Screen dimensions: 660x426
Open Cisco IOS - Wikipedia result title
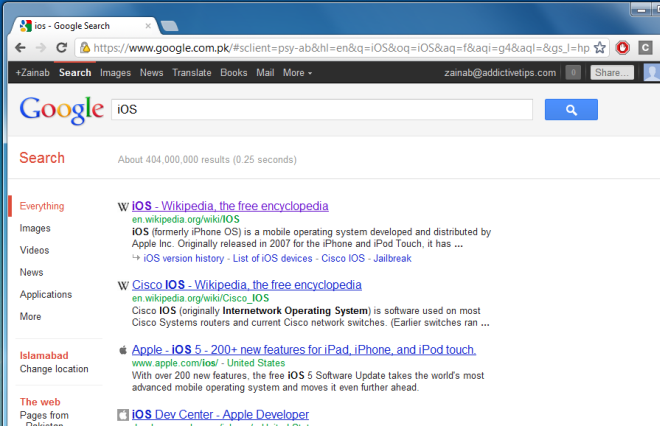click(247, 285)
